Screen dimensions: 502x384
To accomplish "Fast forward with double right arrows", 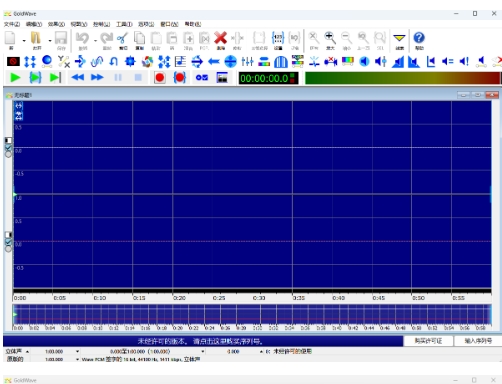I will point(97,78).
